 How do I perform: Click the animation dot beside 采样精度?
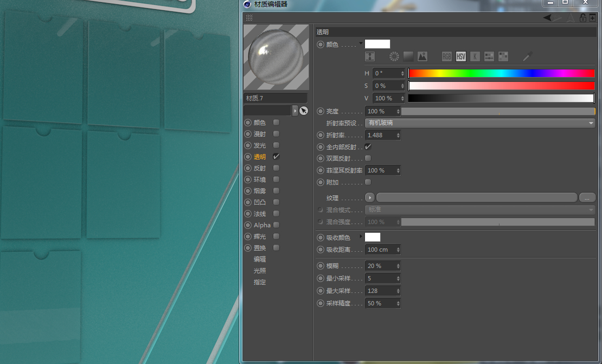(321, 303)
